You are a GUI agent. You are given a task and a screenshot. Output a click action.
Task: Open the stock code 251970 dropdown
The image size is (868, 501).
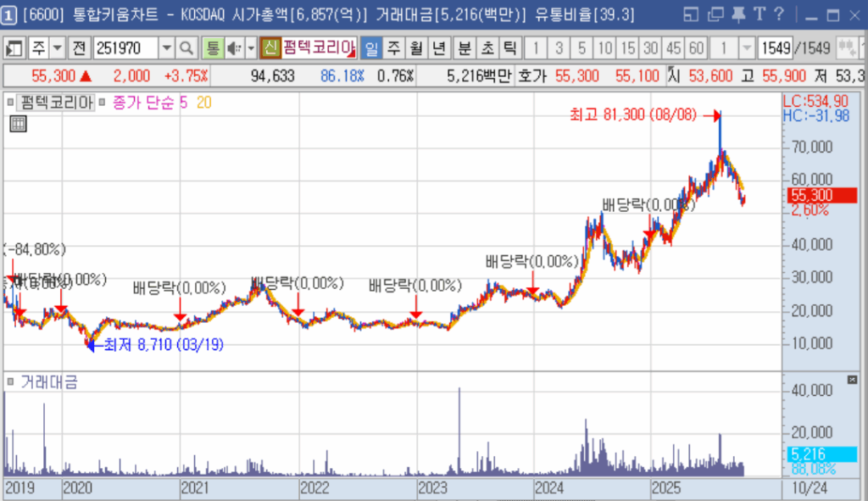(166, 47)
